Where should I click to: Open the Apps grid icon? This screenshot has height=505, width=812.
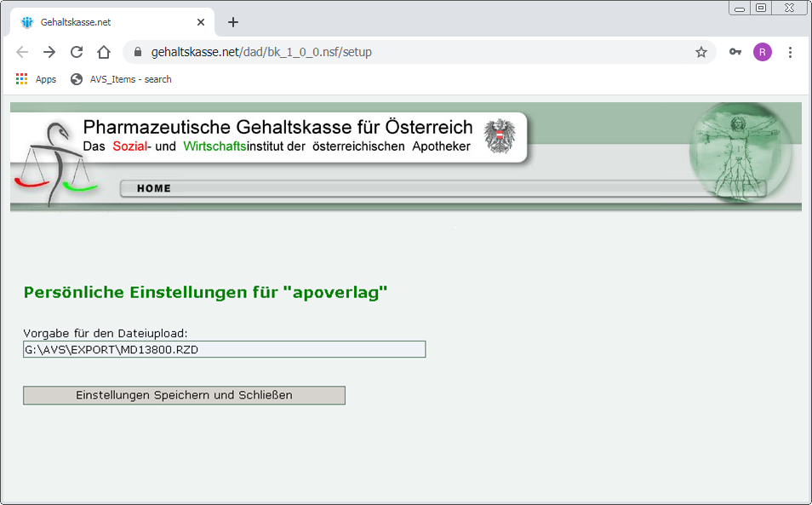[x=20, y=78]
